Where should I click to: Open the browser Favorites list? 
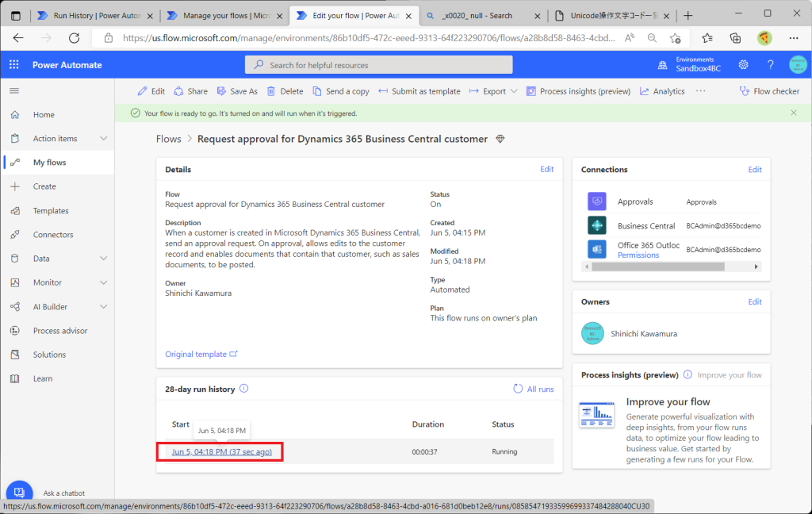tap(707, 38)
